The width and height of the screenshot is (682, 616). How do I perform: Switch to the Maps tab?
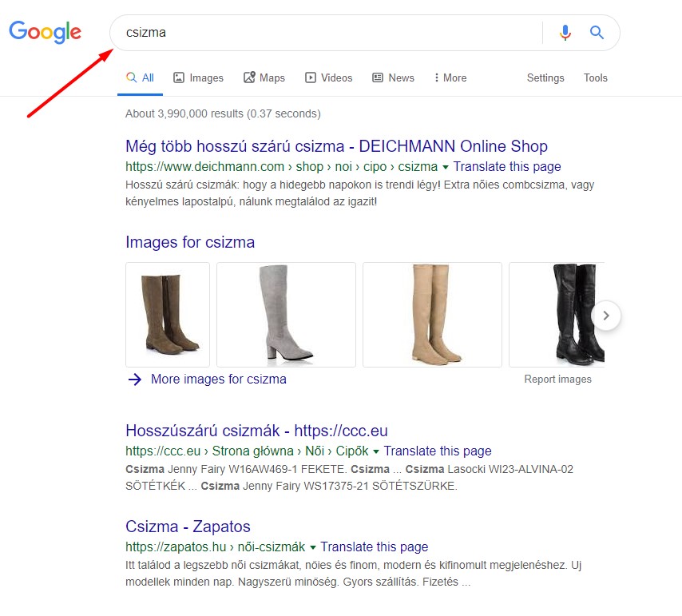coord(264,77)
